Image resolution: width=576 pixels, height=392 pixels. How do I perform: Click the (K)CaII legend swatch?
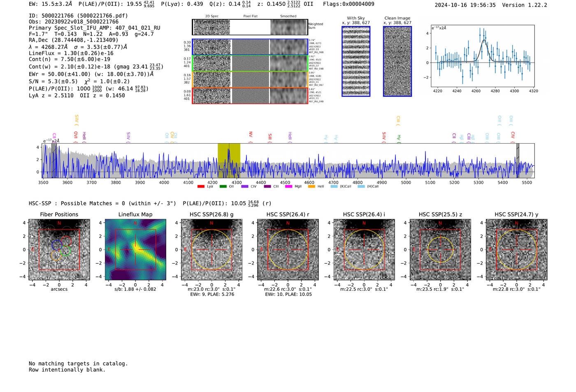click(x=334, y=187)
